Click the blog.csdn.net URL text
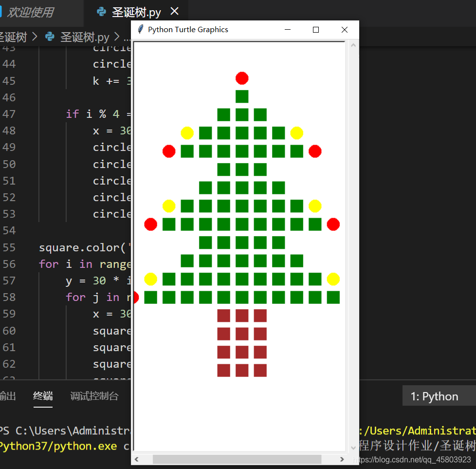 click(x=412, y=460)
